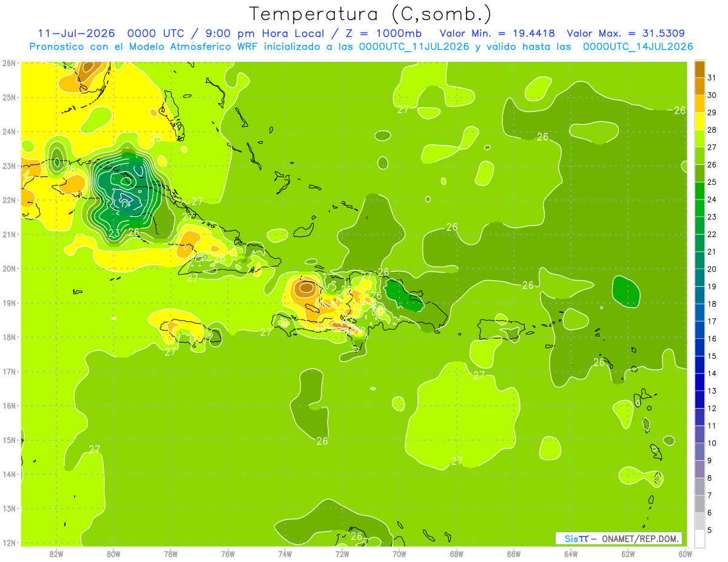Click the "27" contour label near 15N 81W

tap(94, 449)
